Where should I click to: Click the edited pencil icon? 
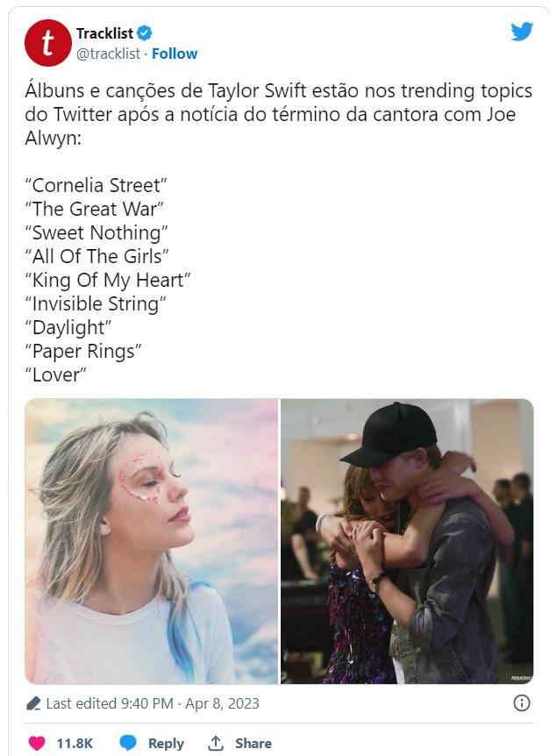[x=33, y=704]
